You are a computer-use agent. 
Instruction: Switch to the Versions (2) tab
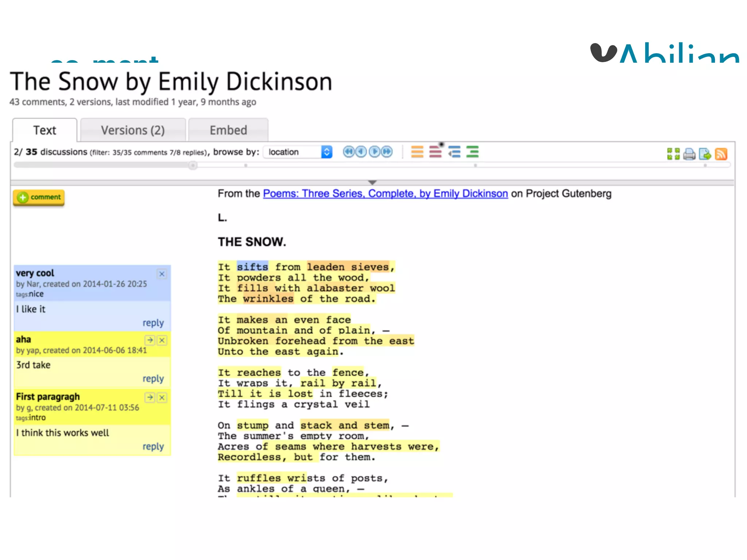pyautogui.click(x=133, y=130)
